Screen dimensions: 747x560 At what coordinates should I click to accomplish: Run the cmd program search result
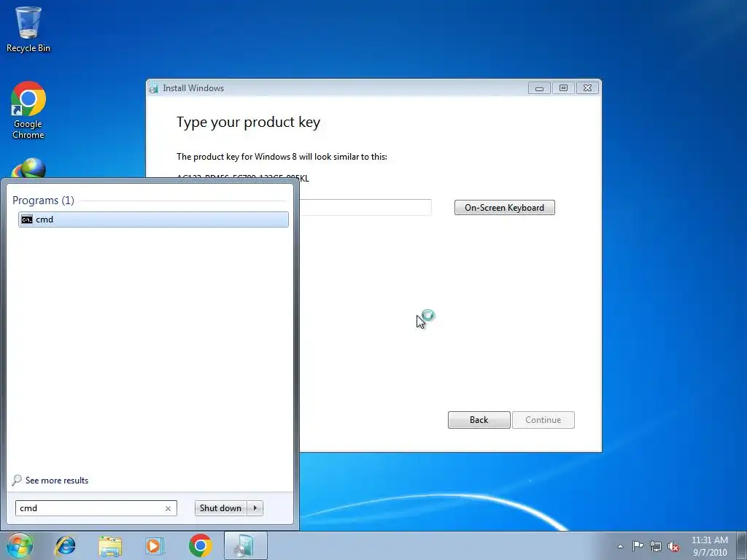click(x=153, y=219)
